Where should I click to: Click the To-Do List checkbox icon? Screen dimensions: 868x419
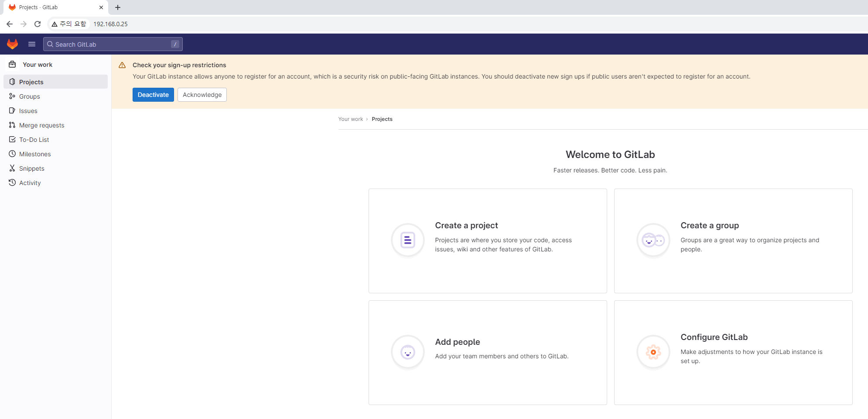coord(12,139)
